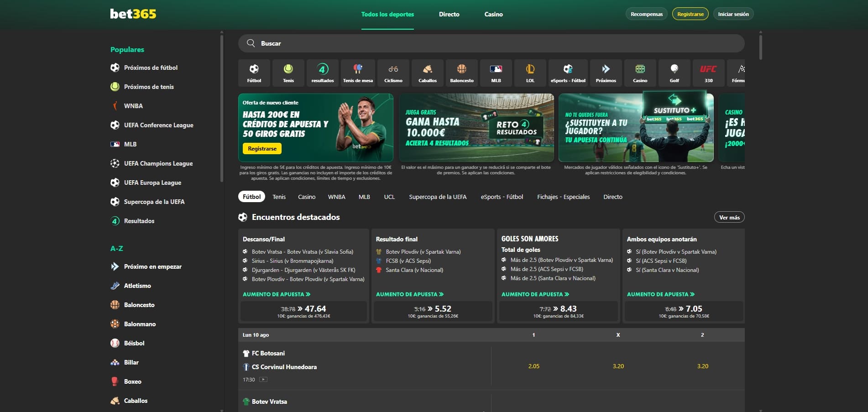Image resolution: width=868 pixels, height=412 pixels.
Task: Click the bet365 logo
Action: coord(133,14)
